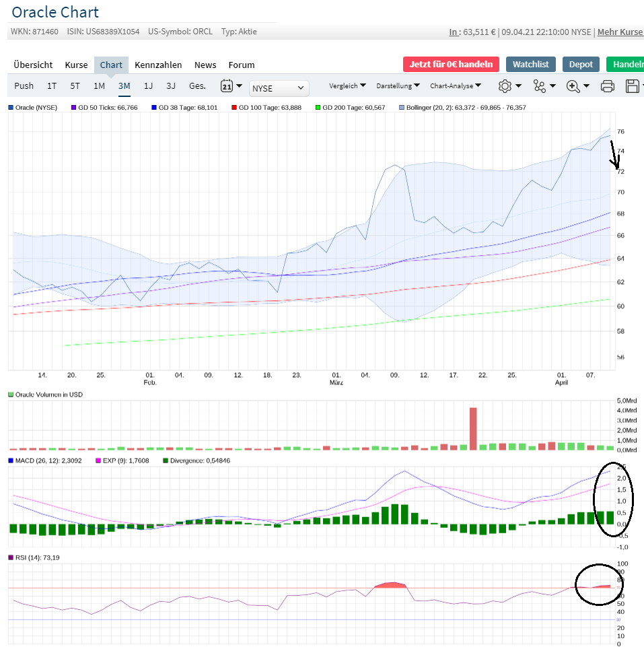The width and height of the screenshot is (644, 649).
Task: Open the chart settings gear icon
Action: (x=505, y=86)
